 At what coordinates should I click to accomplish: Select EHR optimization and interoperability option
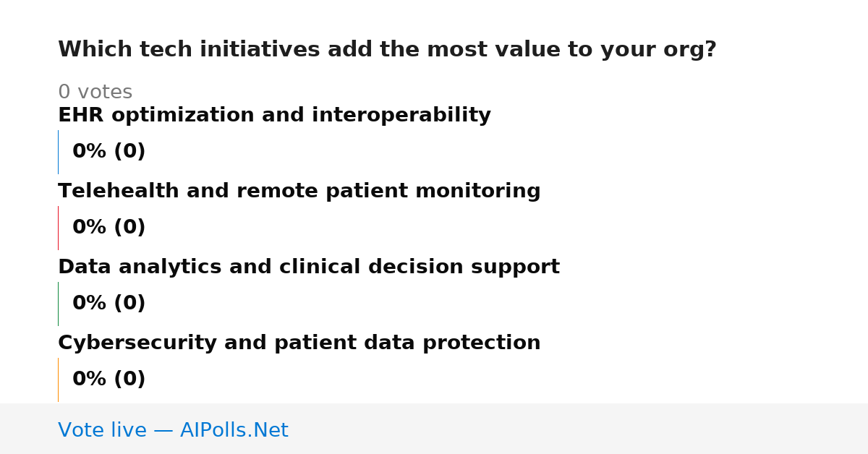tap(274, 116)
